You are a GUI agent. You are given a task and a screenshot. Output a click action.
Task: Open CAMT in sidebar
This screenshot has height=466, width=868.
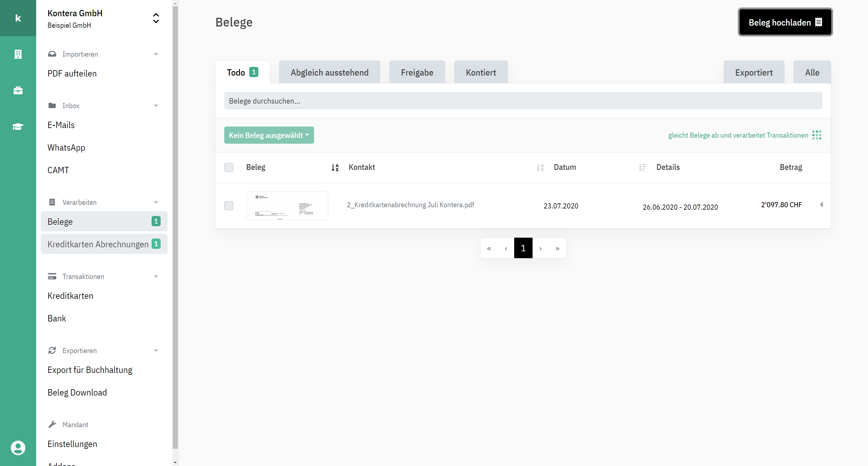pyautogui.click(x=58, y=170)
